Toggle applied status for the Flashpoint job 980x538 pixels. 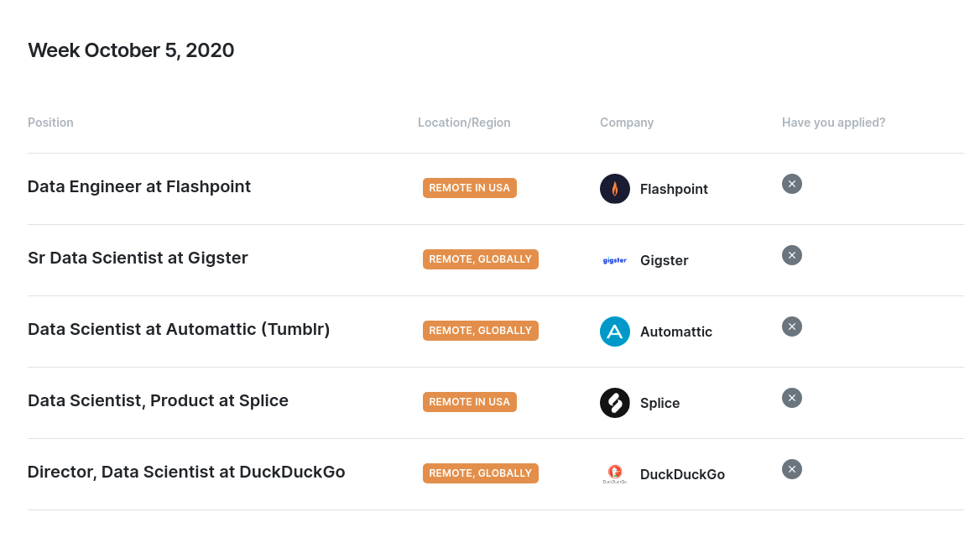pos(791,184)
